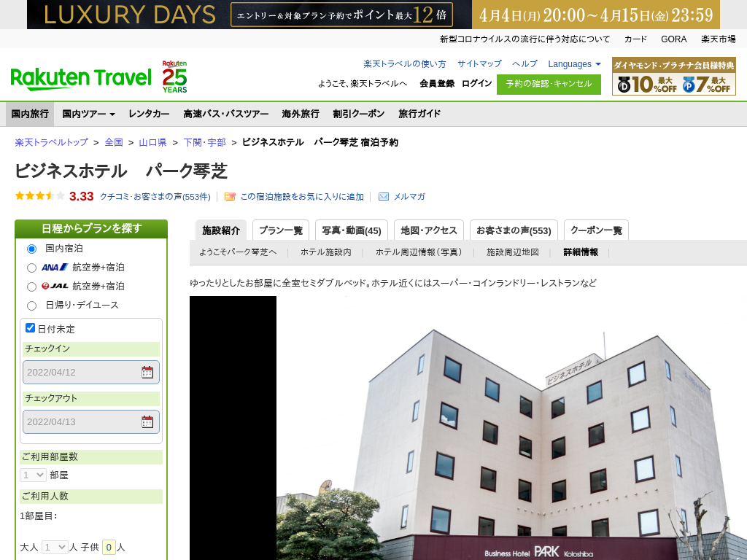Click the Rakuten Travel logo

tap(81, 77)
